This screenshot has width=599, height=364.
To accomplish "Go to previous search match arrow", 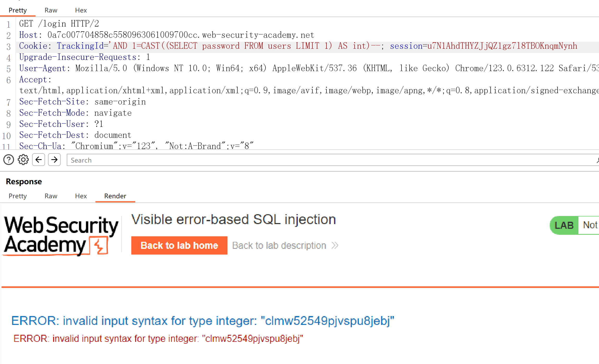I will pyautogui.click(x=39, y=160).
